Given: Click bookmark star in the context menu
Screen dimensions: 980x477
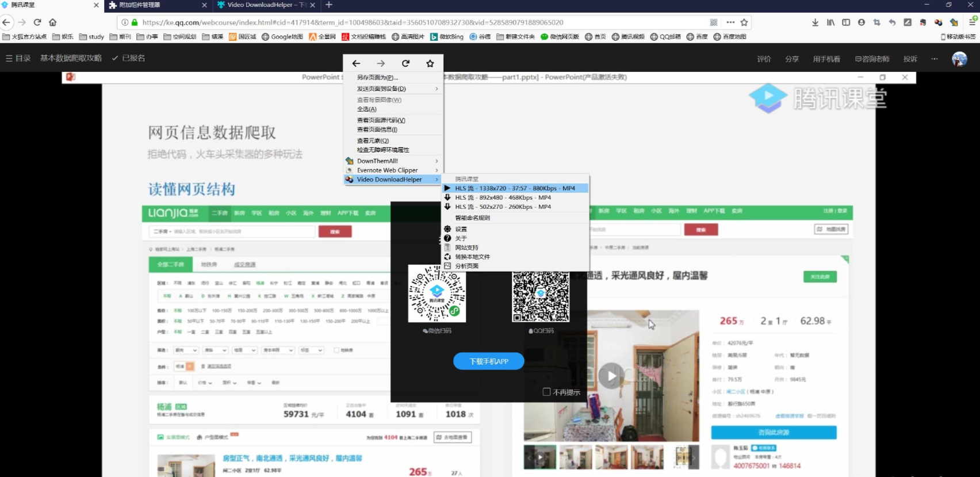Looking at the screenshot, I should point(430,63).
